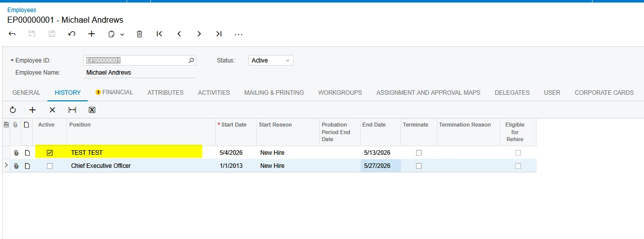
Task: Go to the first record
Action: pyautogui.click(x=159, y=34)
